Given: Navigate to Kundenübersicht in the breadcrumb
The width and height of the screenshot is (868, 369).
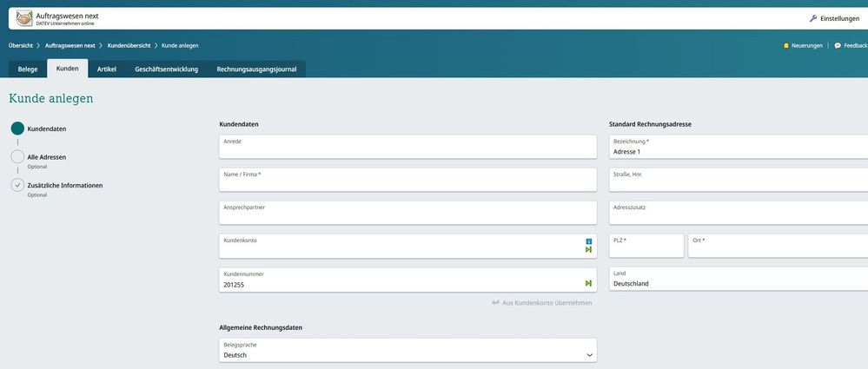Looking at the screenshot, I should 128,45.
